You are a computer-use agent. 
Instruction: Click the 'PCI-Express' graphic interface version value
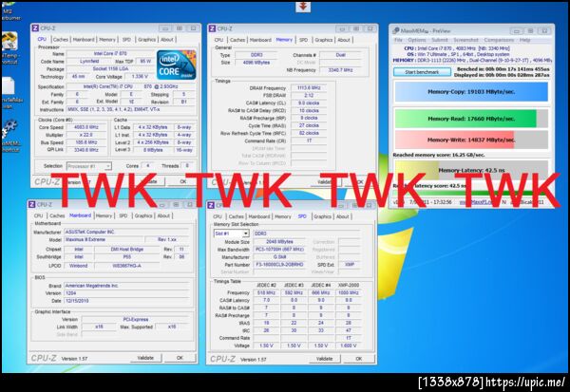pyautogui.click(x=136, y=319)
